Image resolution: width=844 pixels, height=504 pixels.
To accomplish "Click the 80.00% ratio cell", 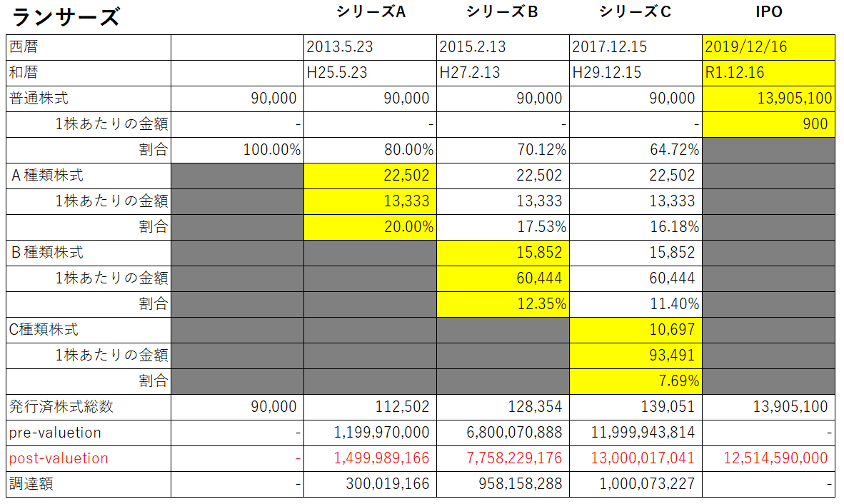I will pyautogui.click(x=371, y=150).
